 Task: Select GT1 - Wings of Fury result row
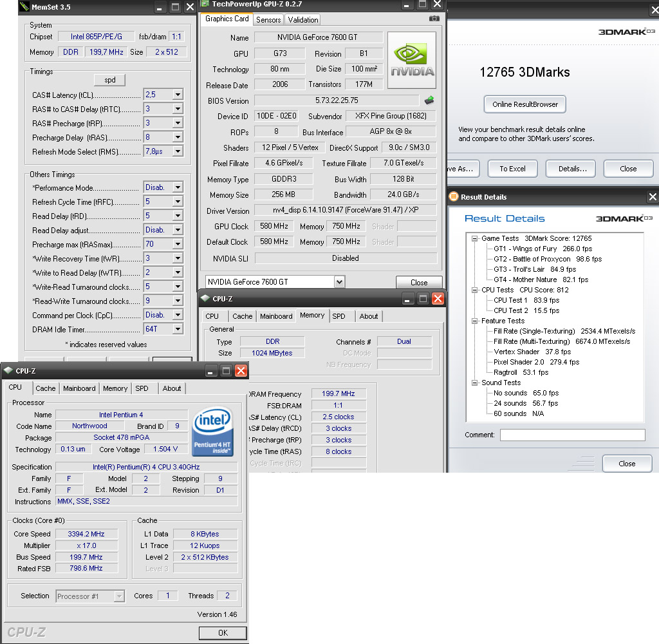click(x=543, y=249)
